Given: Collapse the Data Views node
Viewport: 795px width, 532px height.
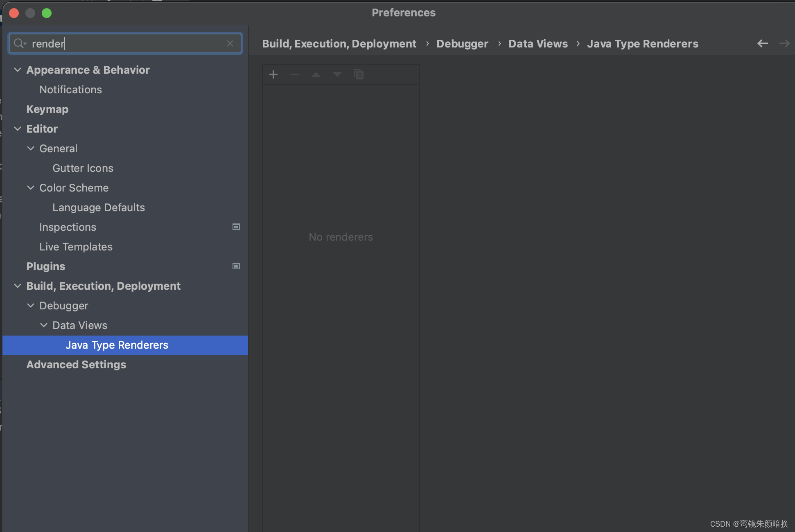Looking at the screenshot, I should tap(44, 325).
